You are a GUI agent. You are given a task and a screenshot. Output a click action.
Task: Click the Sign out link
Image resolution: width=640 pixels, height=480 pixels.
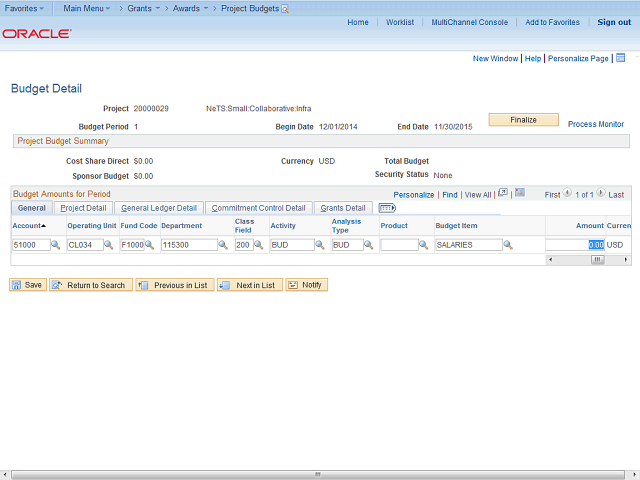614,22
